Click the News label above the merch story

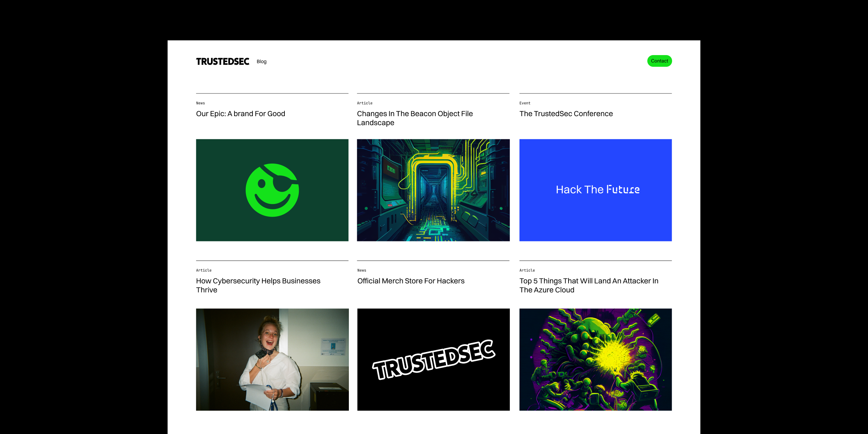[x=361, y=270]
